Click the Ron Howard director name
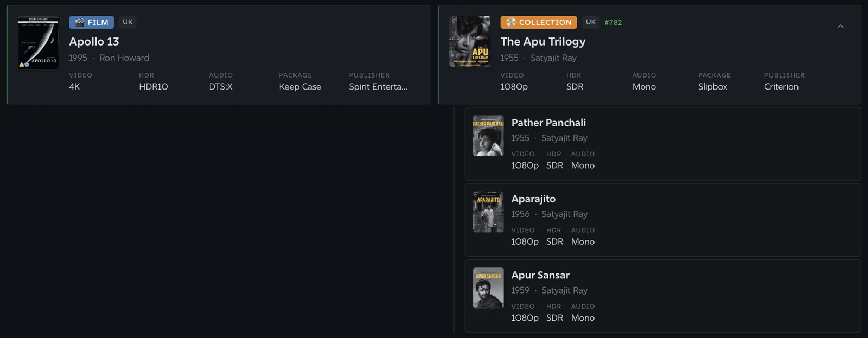The width and height of the screenshot is (868, 338). pyautogui.click(x=124, y=58)
